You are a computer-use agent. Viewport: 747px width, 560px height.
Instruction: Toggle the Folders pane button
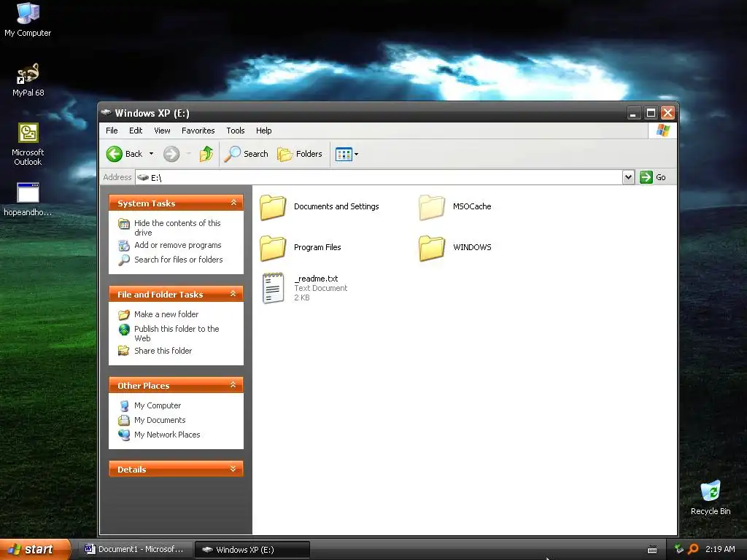[300, 154]
